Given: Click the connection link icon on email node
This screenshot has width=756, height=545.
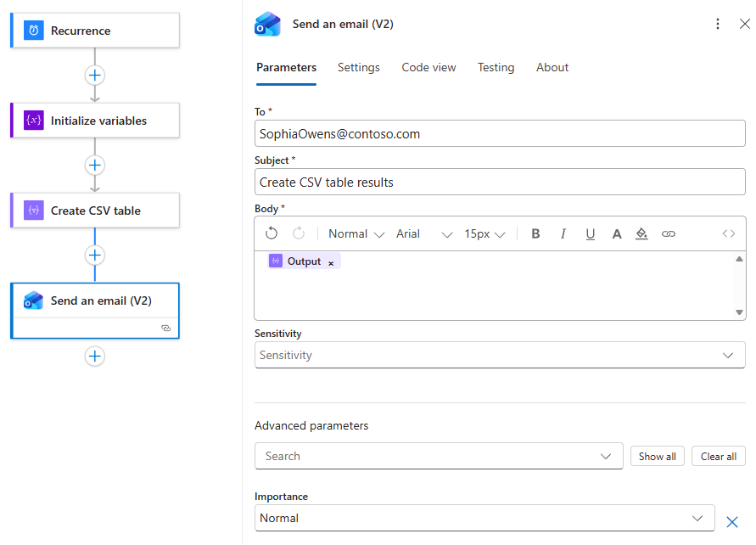Looking at the screenshot, I should 165,328.
